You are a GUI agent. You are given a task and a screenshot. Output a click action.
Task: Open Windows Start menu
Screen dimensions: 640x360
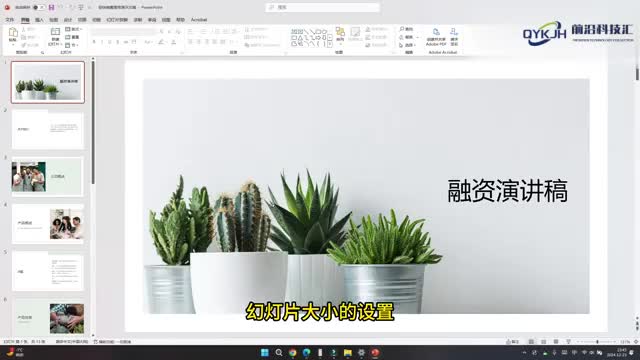pyautogui.click(x=264, y=352)
